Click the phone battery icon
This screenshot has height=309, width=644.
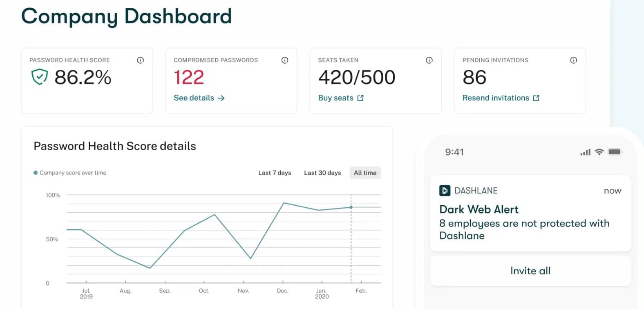pyautogui.click(x=615, y=152)
